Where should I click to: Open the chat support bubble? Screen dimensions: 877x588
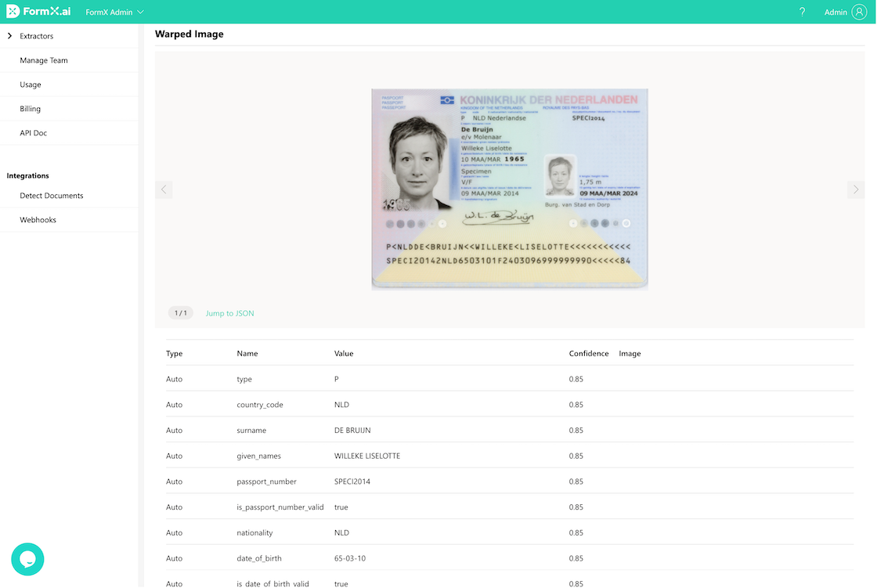pos(27,559)
